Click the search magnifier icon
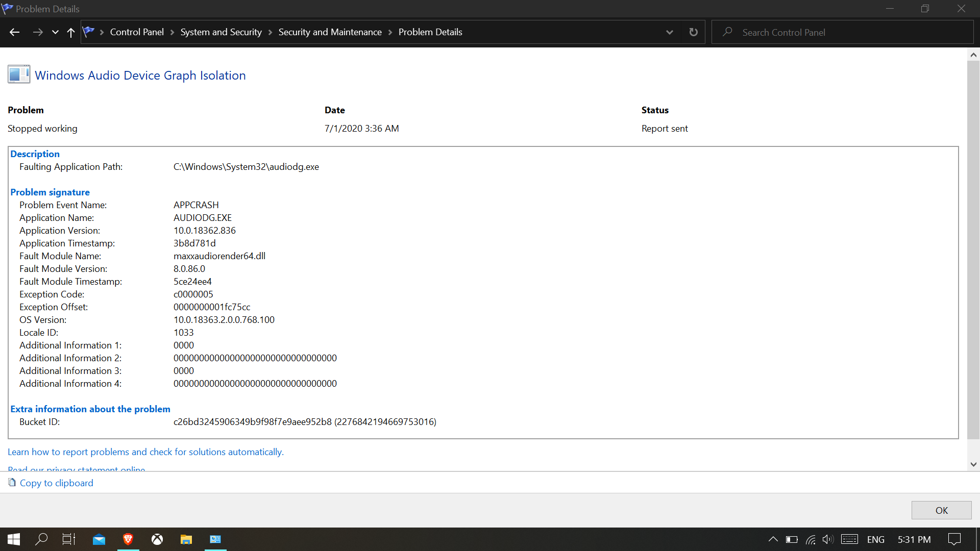This screenshot has height=551, width=980. [x=727, y=32]
